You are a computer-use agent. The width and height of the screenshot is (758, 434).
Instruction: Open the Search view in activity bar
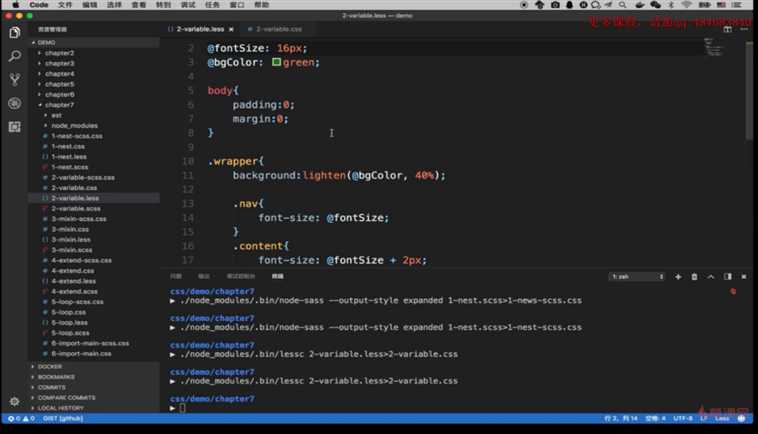(x=15, y=56)
